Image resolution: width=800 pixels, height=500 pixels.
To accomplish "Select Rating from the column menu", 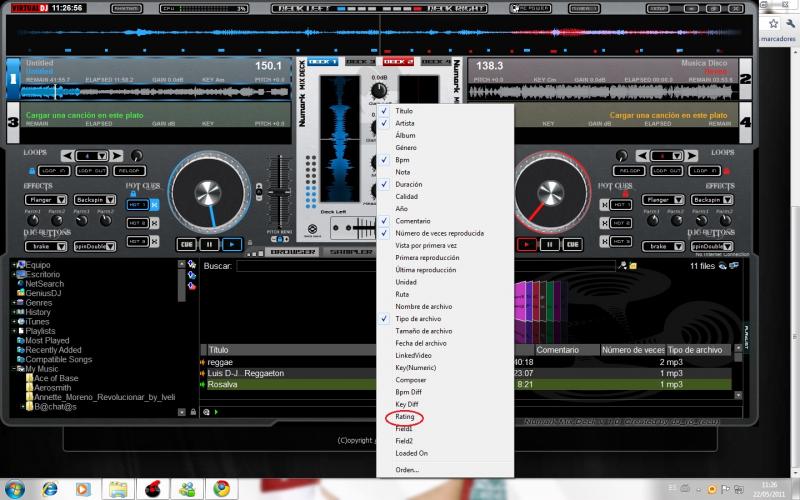I will [x=404, y=416].
